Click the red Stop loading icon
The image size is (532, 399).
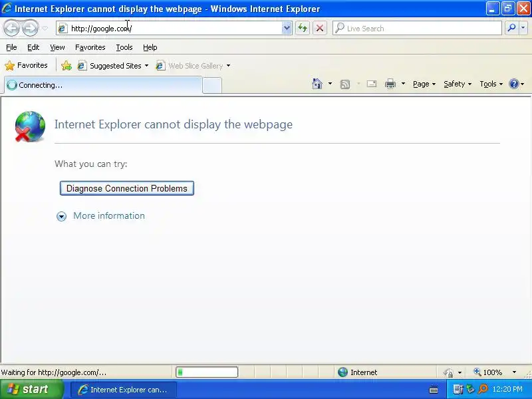pyautogui.click(x=320, y=28)
